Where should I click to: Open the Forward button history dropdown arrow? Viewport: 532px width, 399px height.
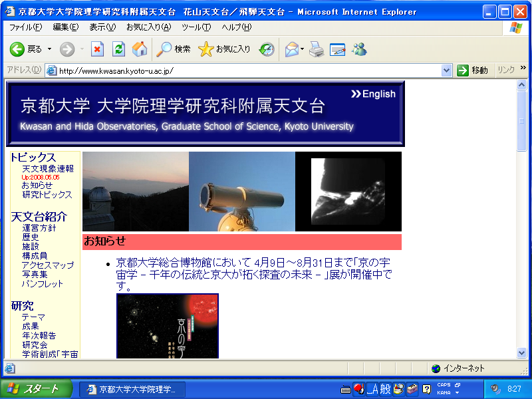click(x=82, y=49)
